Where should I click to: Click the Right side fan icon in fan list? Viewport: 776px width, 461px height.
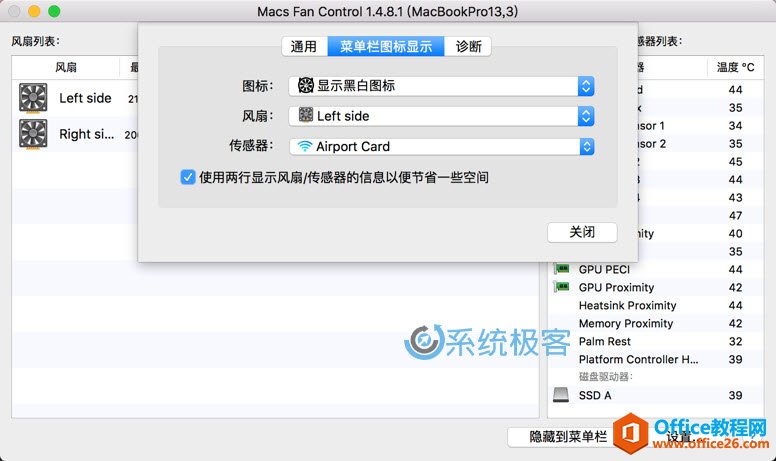click(33, 134)
